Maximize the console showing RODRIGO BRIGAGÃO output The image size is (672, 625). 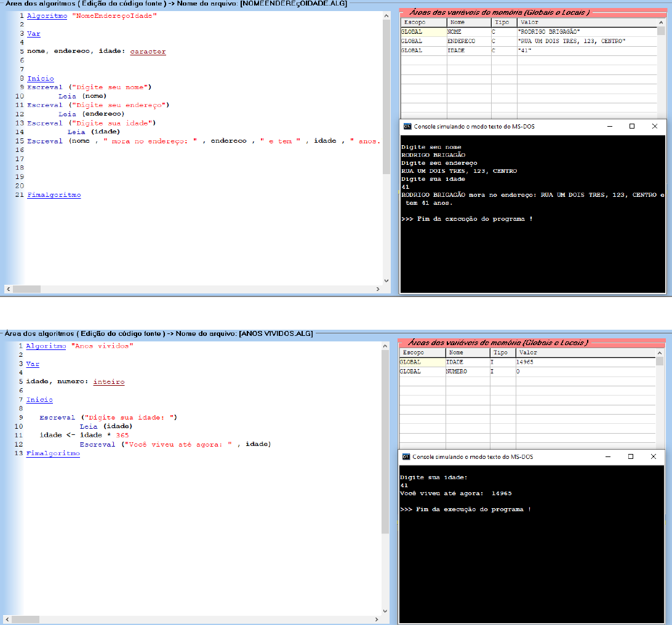631,126
